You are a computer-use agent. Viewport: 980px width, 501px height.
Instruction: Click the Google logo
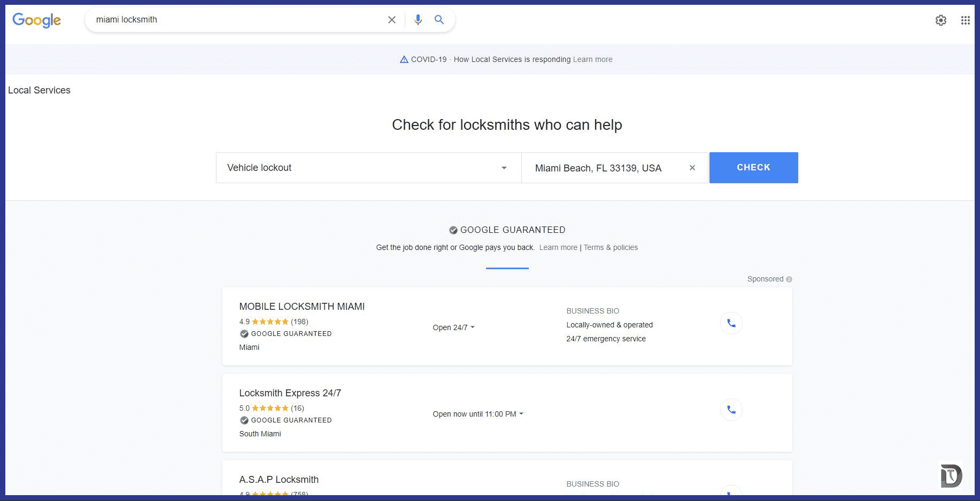tap(36, 20)
